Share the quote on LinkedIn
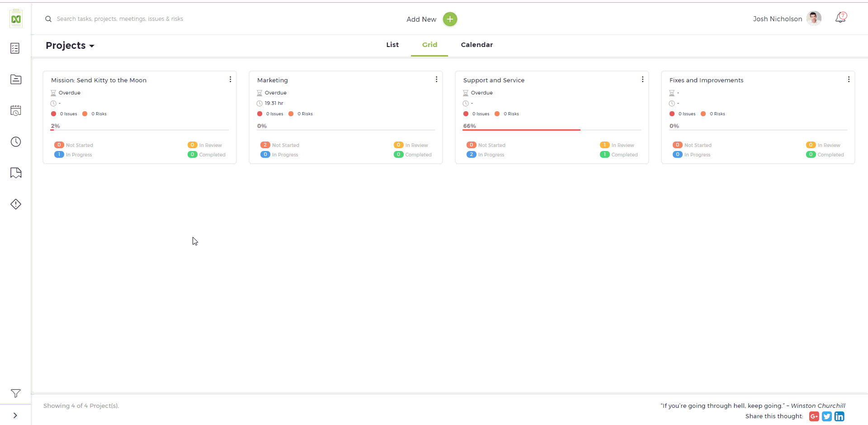Screen dimensions: 868x425 click(x=840, y=416)
